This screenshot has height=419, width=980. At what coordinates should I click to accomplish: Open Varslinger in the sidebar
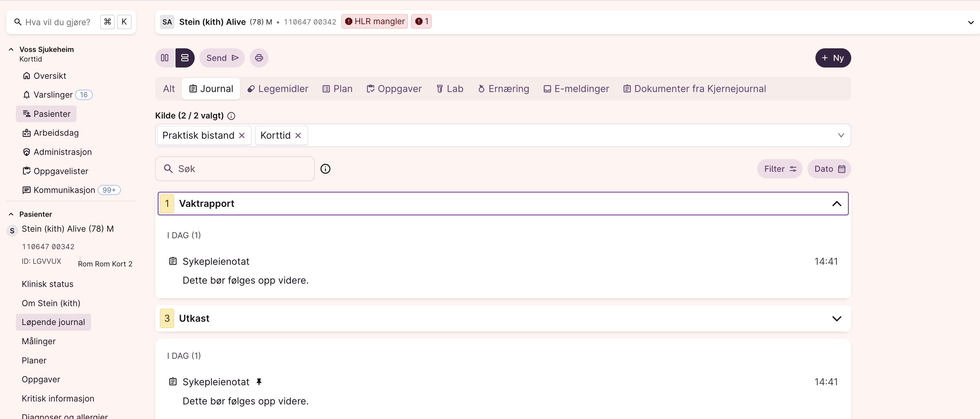[53, 95]
